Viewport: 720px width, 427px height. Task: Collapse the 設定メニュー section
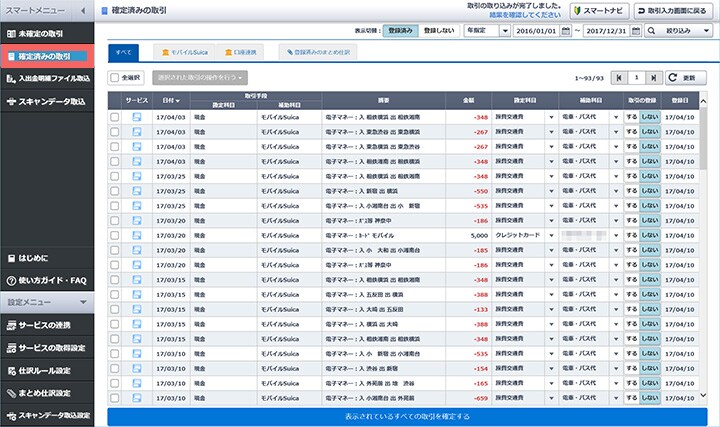(x=83, y=302)
